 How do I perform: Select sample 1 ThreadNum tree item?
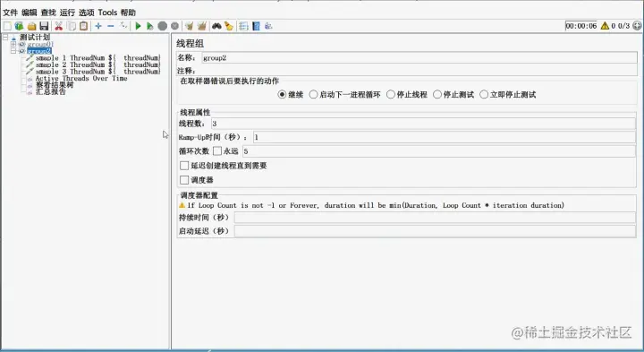point(97,58)
